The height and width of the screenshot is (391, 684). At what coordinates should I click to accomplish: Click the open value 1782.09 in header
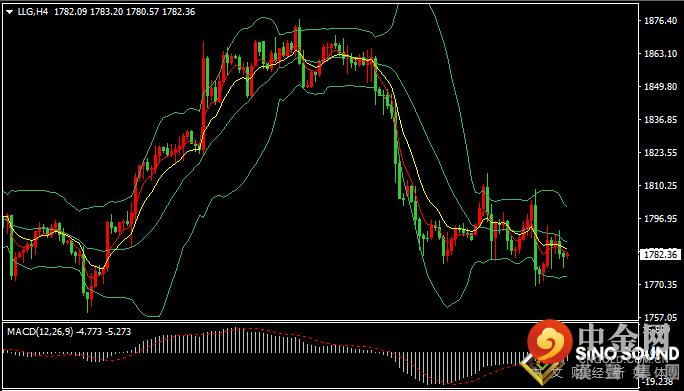(x=70, y=12)
